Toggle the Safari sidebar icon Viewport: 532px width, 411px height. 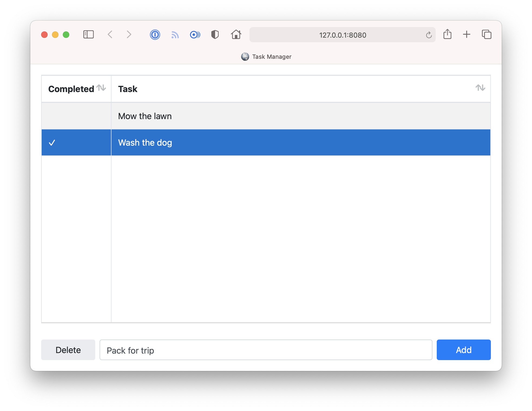click(88, 35)
